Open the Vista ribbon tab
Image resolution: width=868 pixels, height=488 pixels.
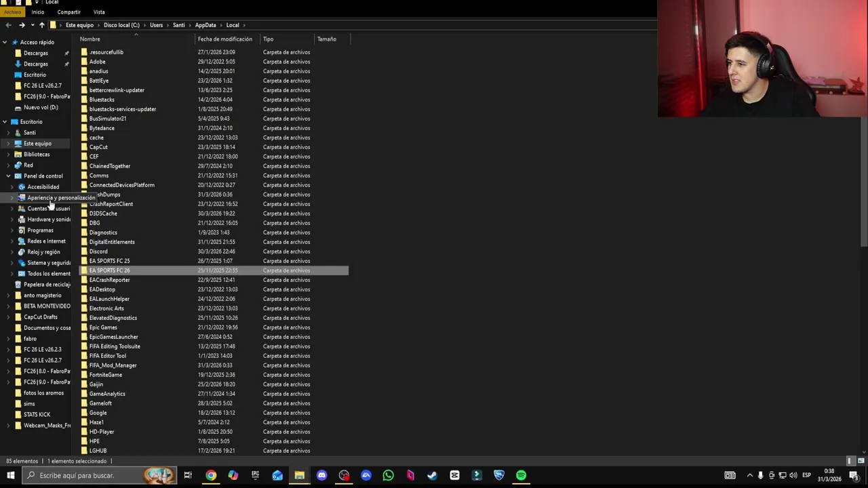tap(99, 12)
